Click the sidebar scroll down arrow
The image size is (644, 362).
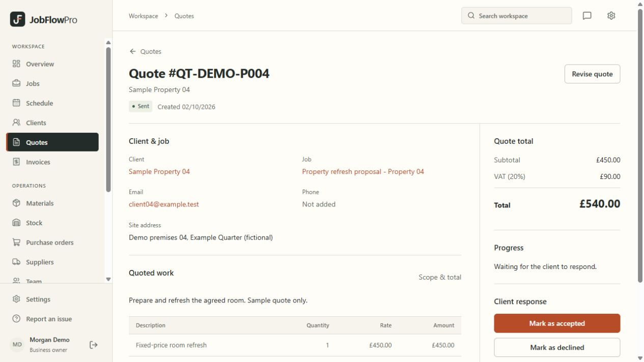[108, 279]
